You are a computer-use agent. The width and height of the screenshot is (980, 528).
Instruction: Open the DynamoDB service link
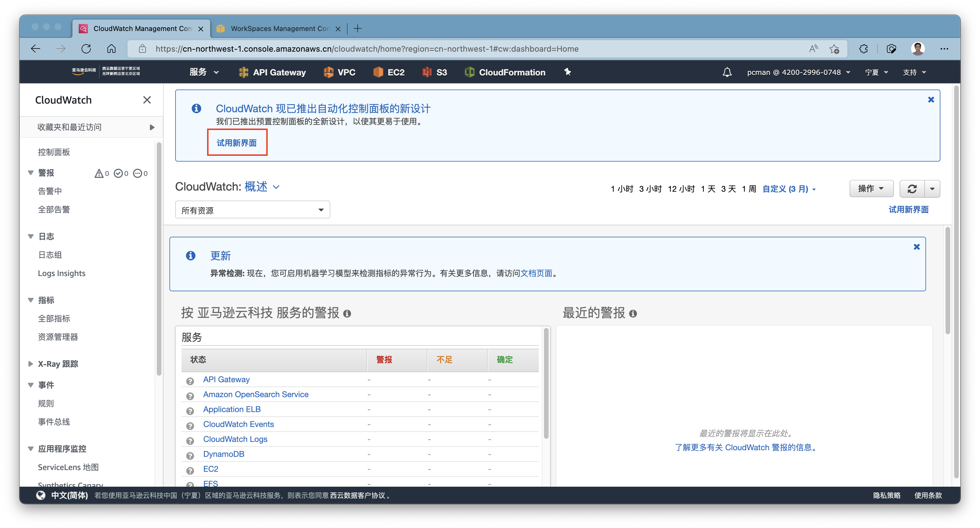pos(224,454)
